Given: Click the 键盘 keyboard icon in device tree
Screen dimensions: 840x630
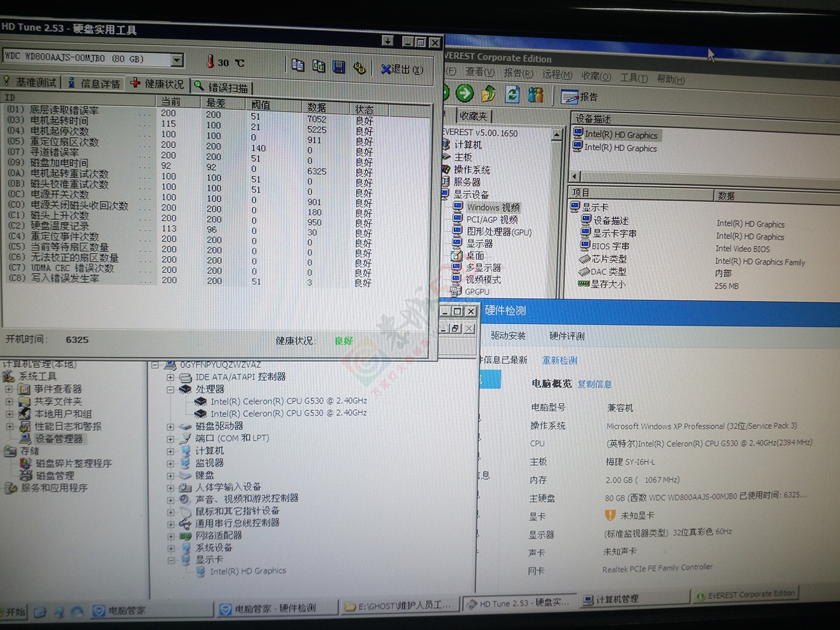Looking at the screenshot, I should pos(185,475).
